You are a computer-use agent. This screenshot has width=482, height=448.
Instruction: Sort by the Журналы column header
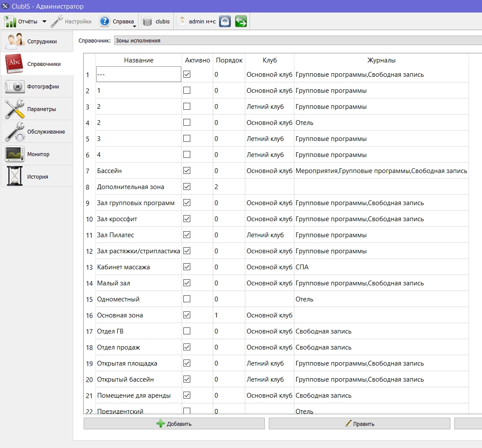coord(381,60)
